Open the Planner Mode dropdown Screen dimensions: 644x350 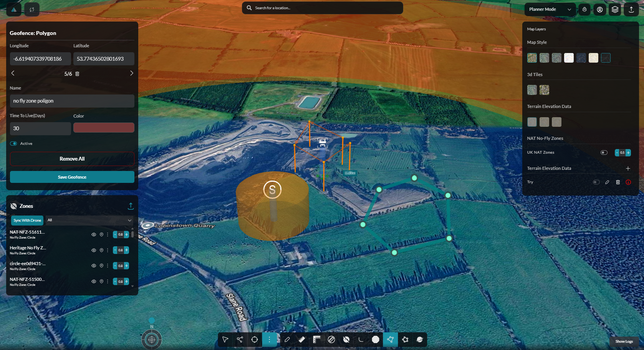tap(550, 10)
